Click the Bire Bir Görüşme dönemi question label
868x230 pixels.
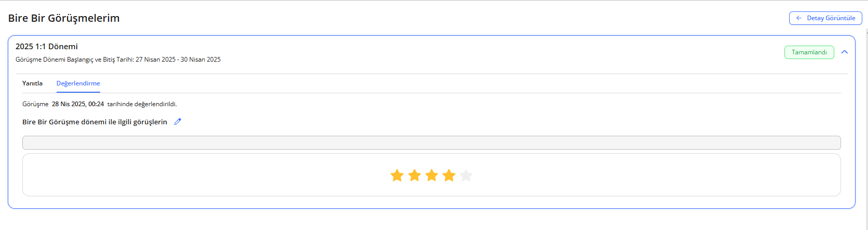click(x=94, y=122)
